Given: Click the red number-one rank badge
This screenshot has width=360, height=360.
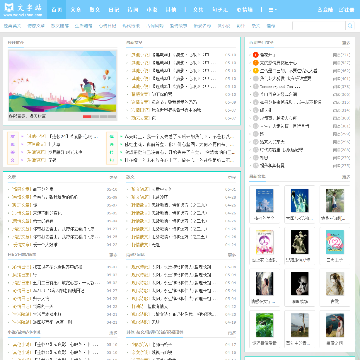Looking at the screenshot, I should (x=256, y=55).
